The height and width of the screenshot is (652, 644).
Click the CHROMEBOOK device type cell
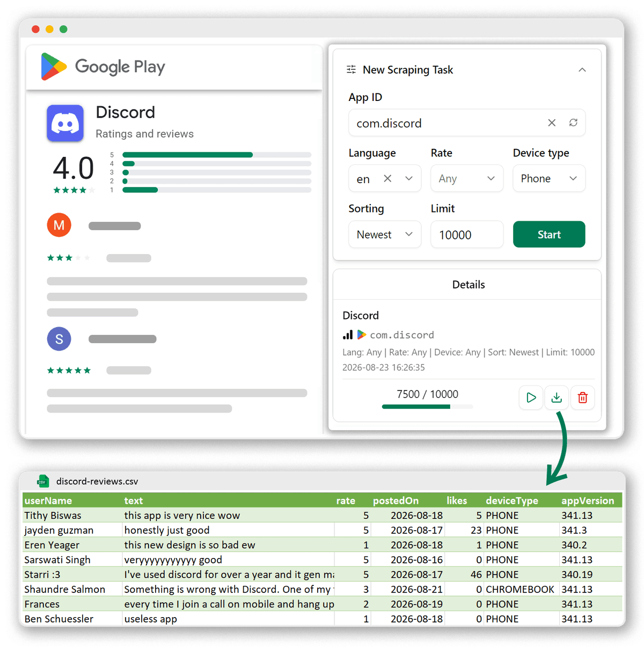click(x=520, y=589)
